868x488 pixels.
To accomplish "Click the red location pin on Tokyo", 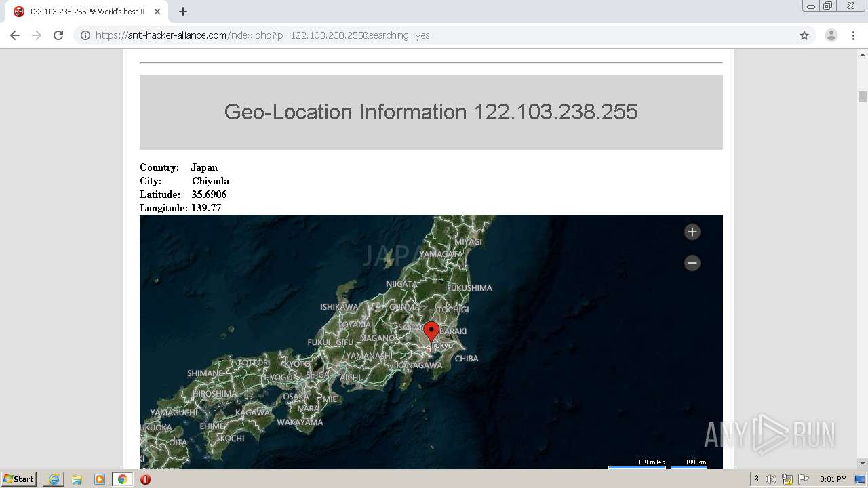I will [431, 333].
